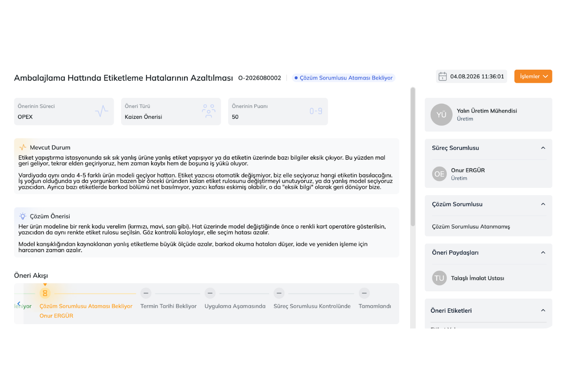Select the Tamamlandı step label
The width and height of the screenshot is (566, 392).
click(x=375, y=306)
